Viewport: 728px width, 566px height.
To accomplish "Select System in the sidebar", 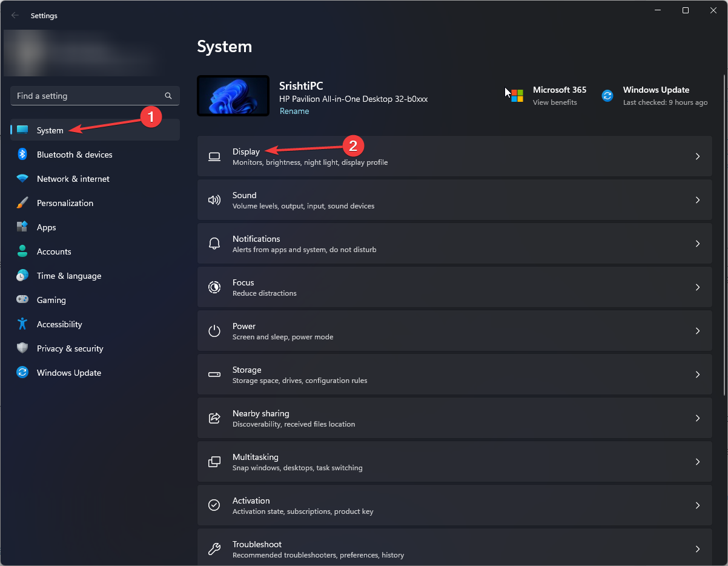I will tap(95, 130).
